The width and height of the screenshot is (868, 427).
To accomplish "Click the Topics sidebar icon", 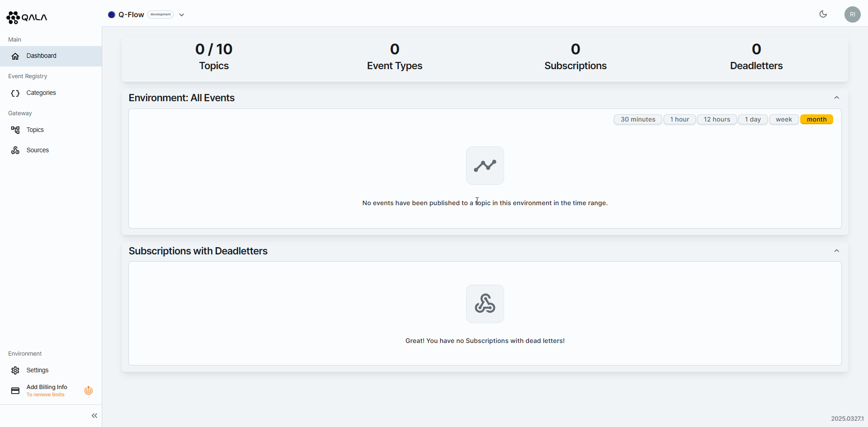I will click(15, 130).
